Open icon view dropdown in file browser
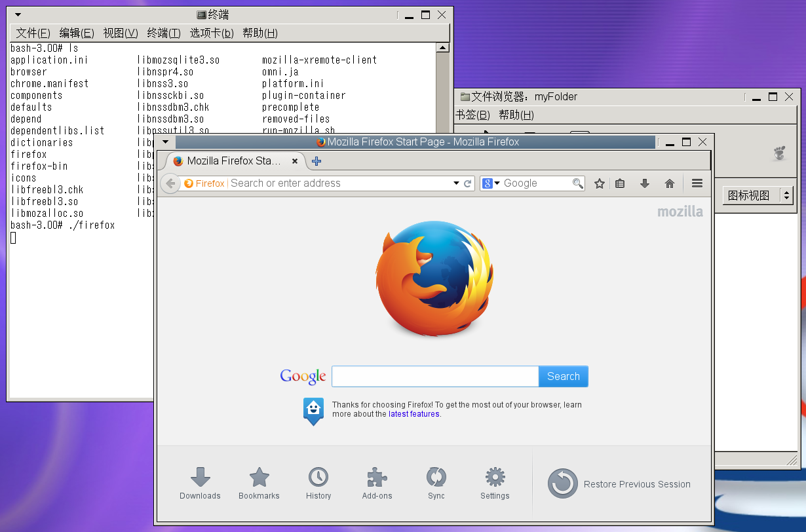The image size is (806, 532). pos(758,195)
